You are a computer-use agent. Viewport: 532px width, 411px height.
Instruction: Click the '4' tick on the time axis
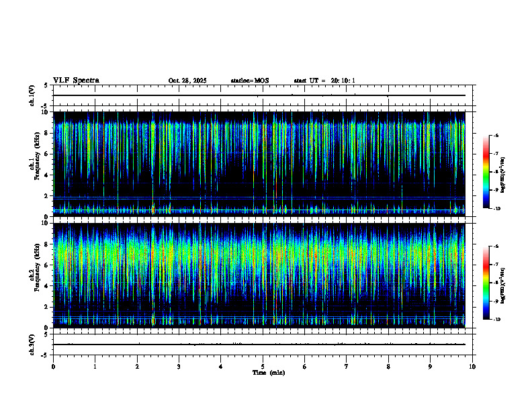coord(221,367)
